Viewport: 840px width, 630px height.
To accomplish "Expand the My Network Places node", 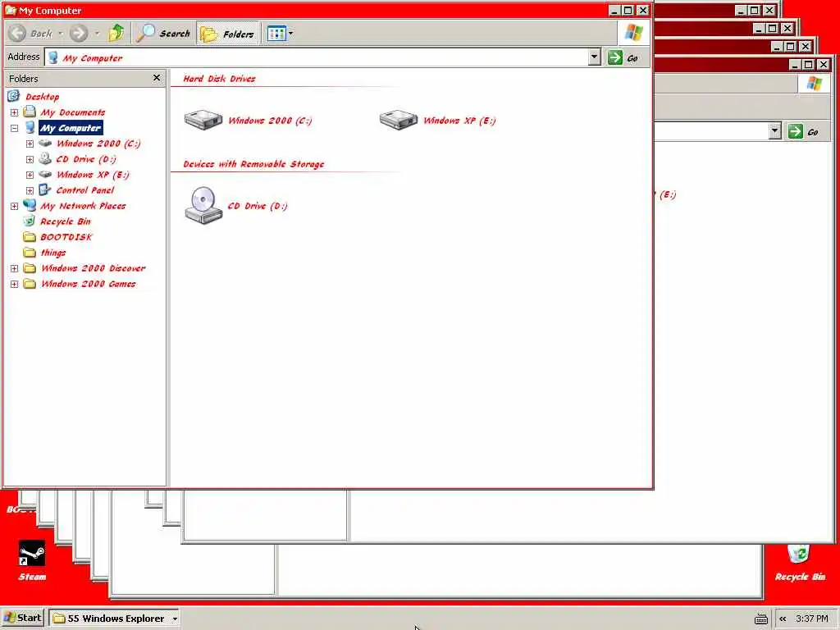I will pyautogui.click(x=15, y=206).
